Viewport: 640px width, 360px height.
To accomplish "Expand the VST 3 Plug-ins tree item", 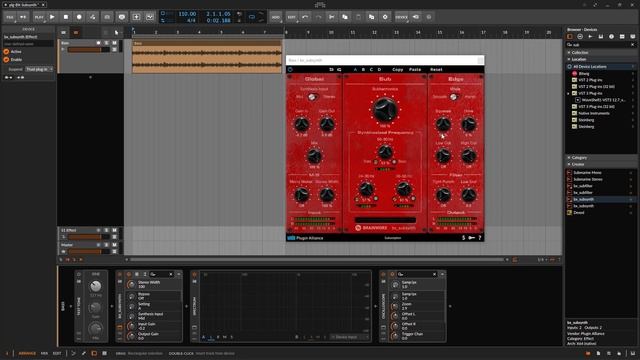I will tap(569, 93).
